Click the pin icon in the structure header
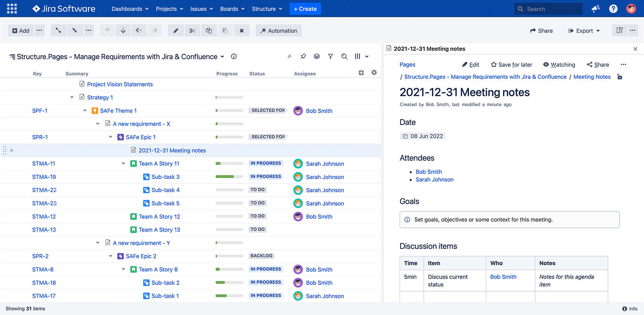Image resolution: width=644 pixels, height=315 pixels. [303, 56]
